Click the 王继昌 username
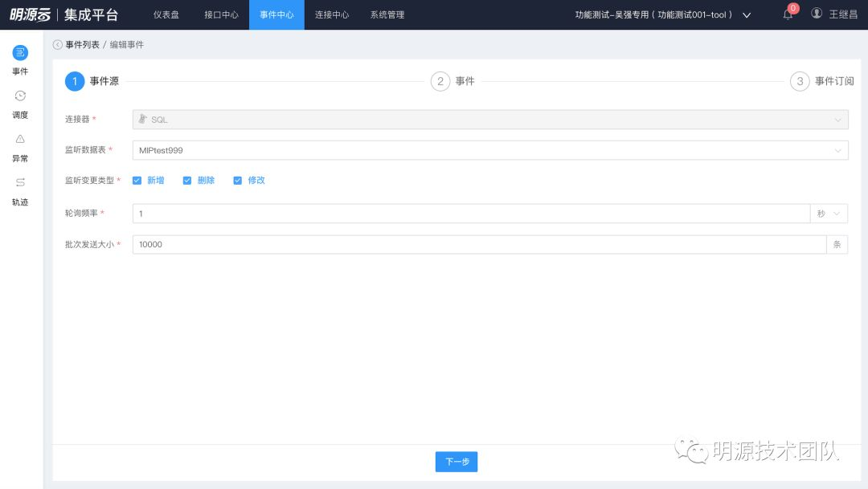This screenshot has width=868, height=489. tap(843, 14)
